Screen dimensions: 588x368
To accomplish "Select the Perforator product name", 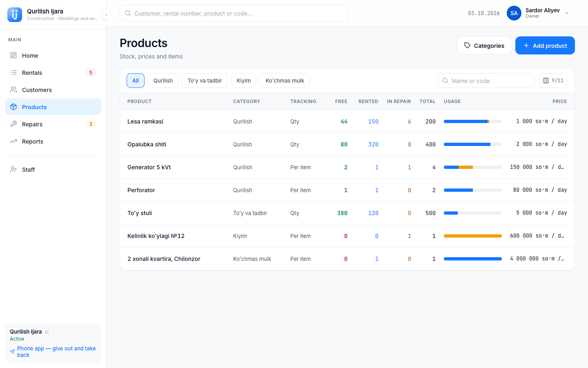I will (141, 190).
